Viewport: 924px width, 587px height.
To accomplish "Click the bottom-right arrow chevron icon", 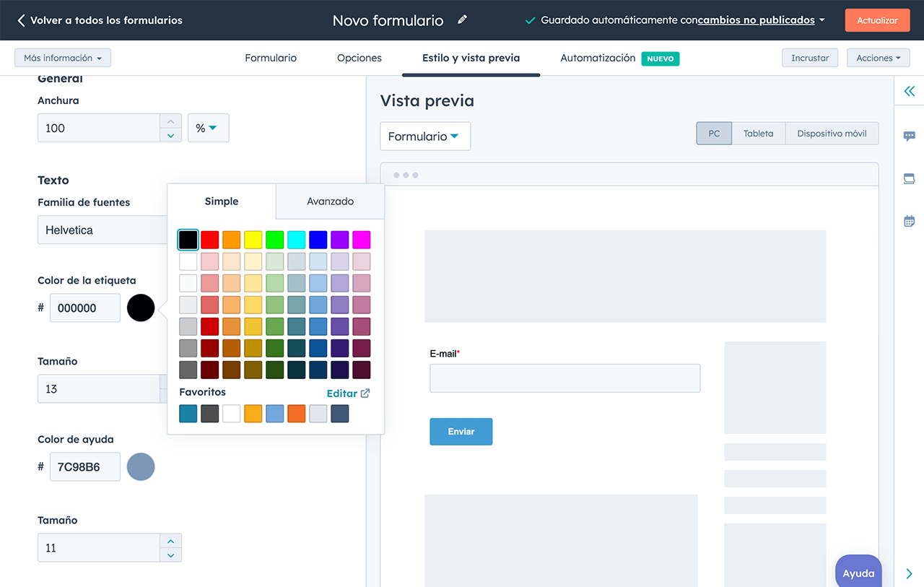I will tap(909, 573).
